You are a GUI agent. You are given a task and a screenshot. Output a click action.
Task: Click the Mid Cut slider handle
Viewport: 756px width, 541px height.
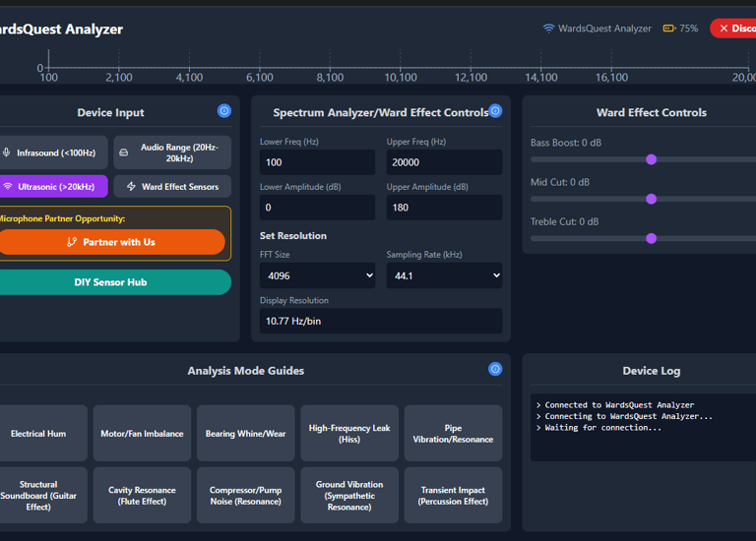tap(652, 199)
